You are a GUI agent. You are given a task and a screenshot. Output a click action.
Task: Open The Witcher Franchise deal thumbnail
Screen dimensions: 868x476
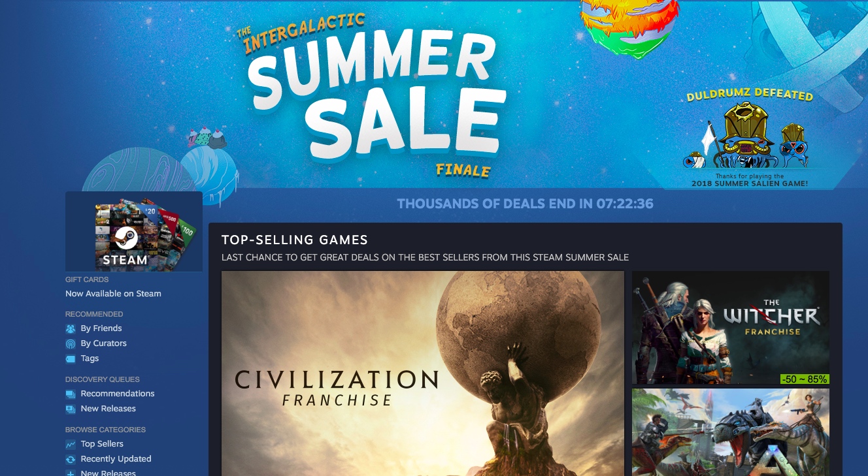[730, 328]
